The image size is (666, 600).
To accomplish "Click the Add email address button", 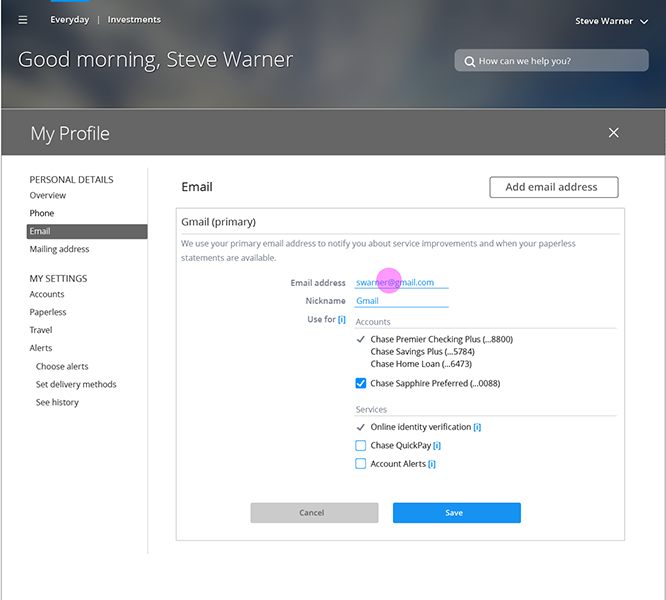I will pos(553,187).
